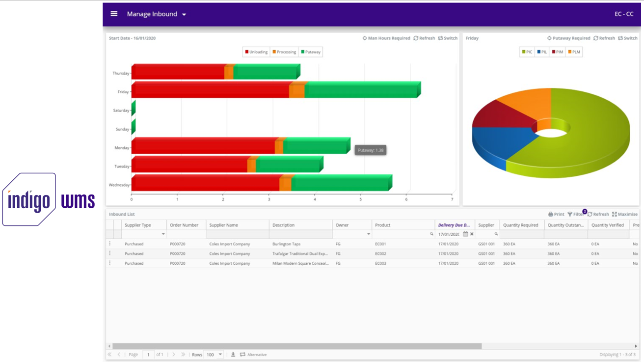Click EC - CC in the top bar

point(623,14)
